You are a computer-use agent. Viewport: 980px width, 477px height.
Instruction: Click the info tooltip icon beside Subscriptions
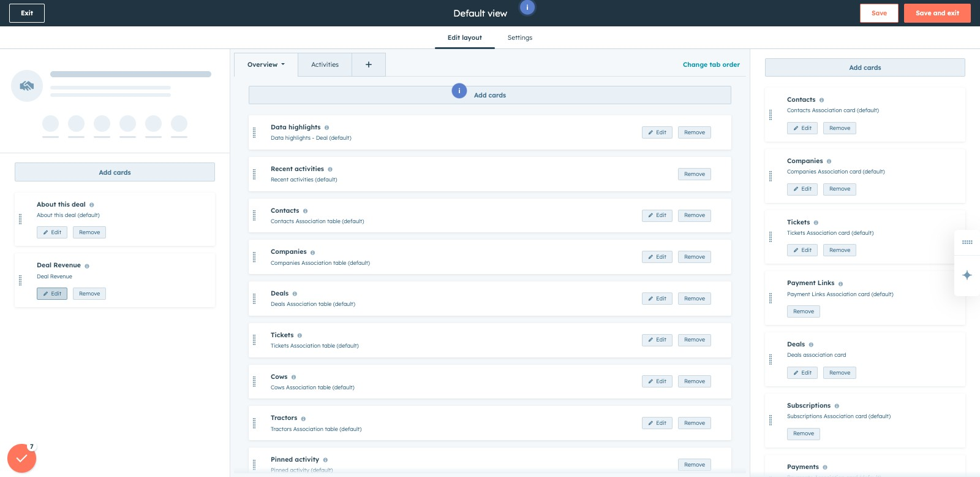coord(837,406)
